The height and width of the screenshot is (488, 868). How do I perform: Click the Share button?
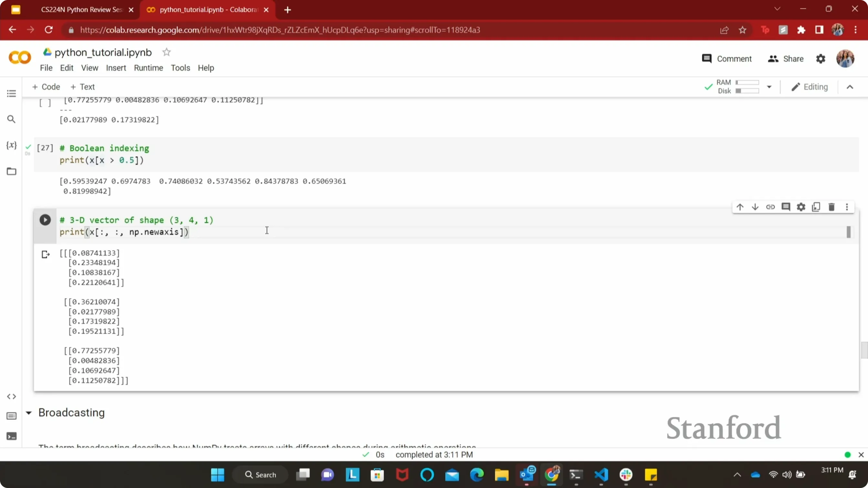[x=785, y=59]
